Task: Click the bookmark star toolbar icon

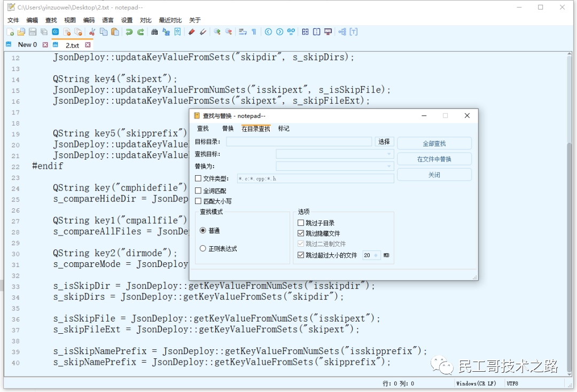Action: pyautogui.click(x=178, y=32)
